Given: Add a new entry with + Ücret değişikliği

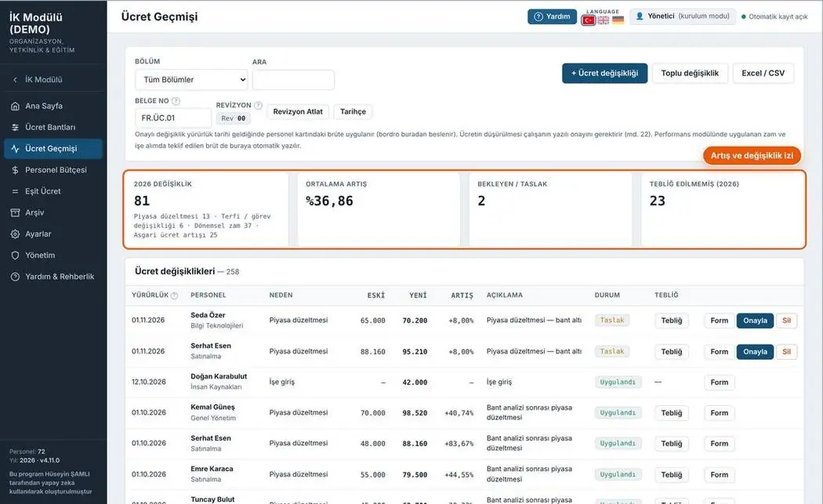Looking at the screenshot, I should [604, 74].
